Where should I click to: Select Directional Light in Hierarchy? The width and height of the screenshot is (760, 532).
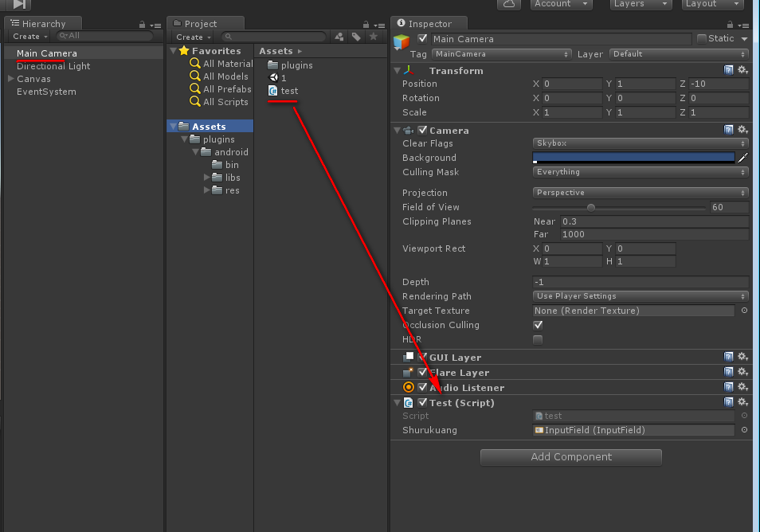53,66
